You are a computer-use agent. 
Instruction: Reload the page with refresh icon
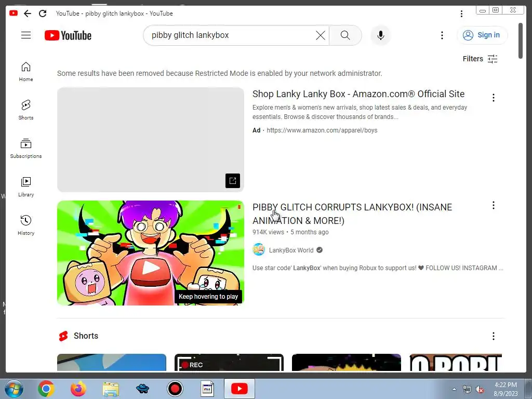[x=43, y=14]
